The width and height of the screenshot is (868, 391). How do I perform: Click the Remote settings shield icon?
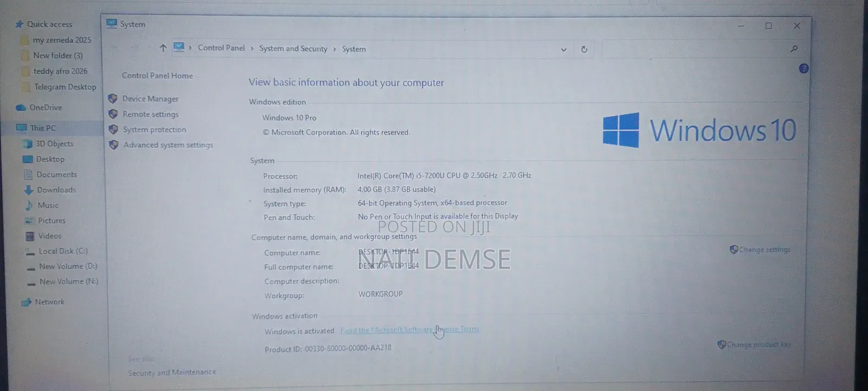pos(113,114)
